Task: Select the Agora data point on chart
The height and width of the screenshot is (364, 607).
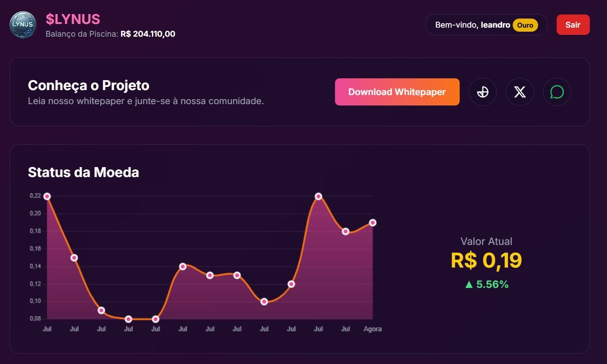Action: click(373, 223)
